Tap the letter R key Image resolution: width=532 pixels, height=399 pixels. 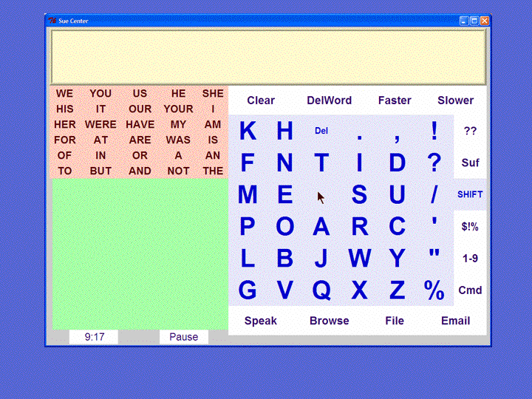click(x=359, y=226)
